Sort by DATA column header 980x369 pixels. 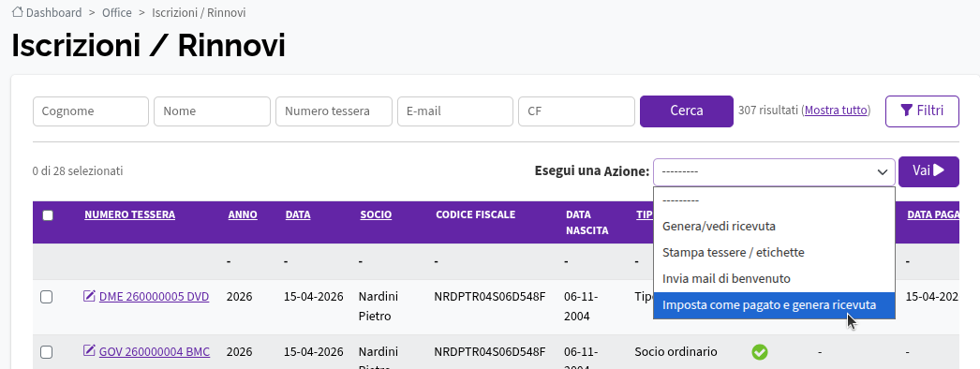[298, 214]
